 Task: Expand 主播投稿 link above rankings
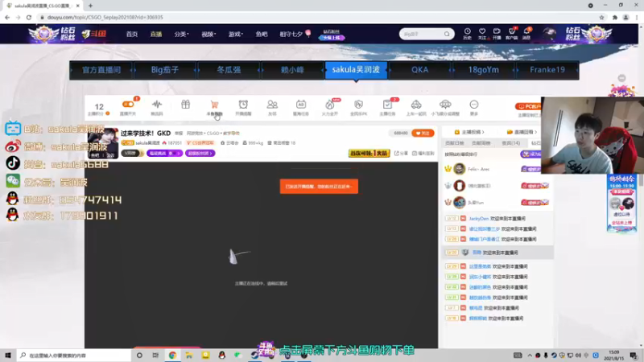click(x=469, y=132)
